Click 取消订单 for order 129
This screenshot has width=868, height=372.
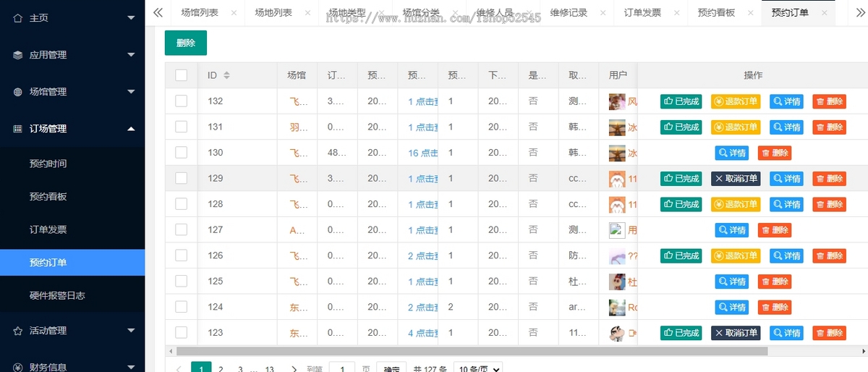click(x=736, y=178)
